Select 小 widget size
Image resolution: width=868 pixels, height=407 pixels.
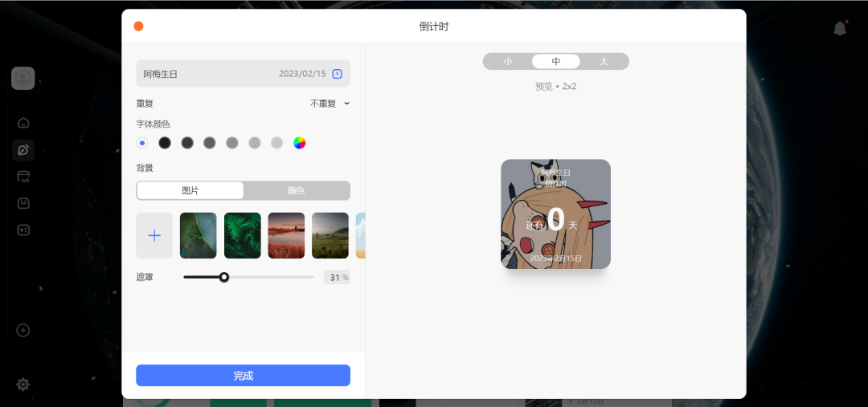click(508, 61)
